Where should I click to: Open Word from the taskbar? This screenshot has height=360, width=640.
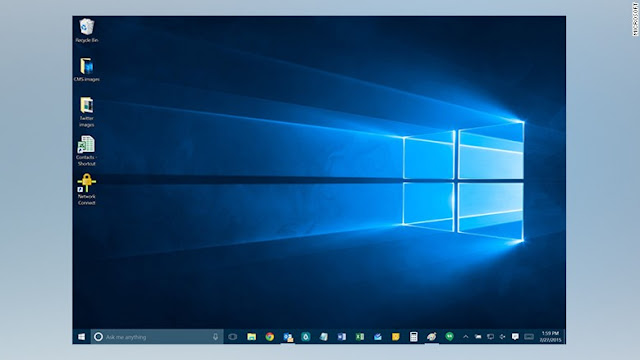pos(342,337)
